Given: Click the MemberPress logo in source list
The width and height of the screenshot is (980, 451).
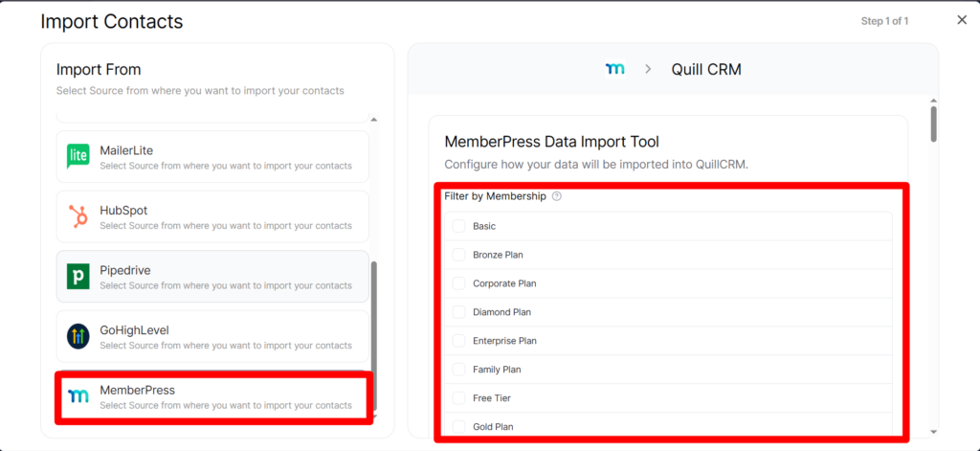Looking at the screenshot, I should coord(78,395).
